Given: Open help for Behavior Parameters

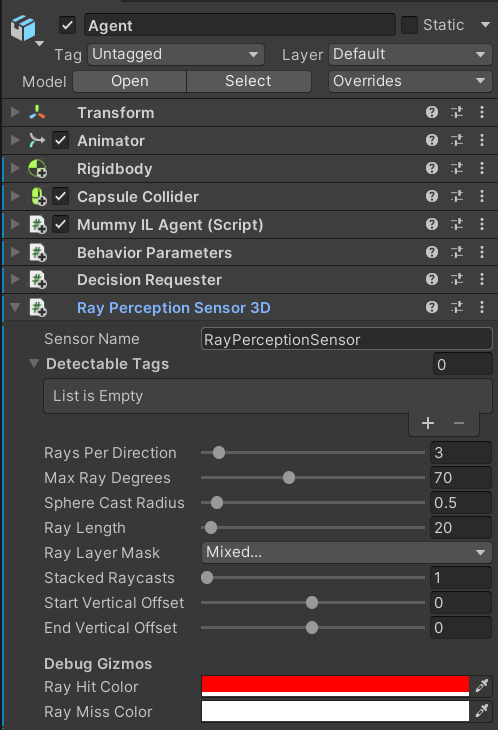Looking at the screenshot, I should coord(431,252).
